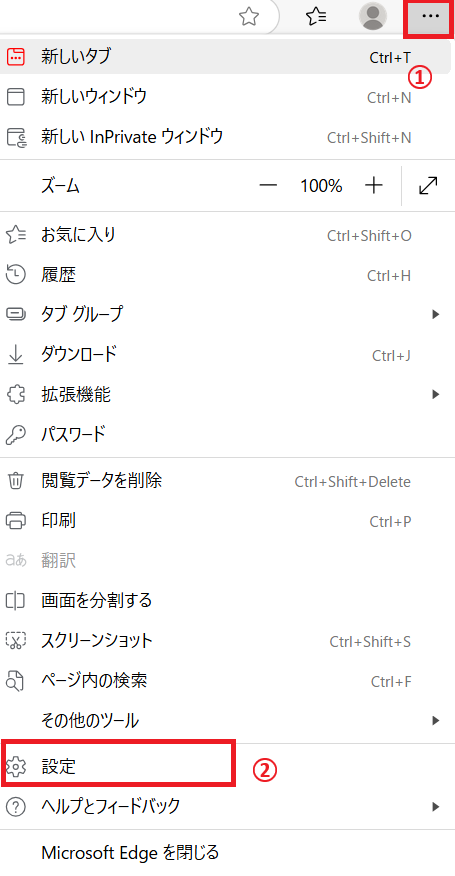Click the history clock icon for 履歴
Viewport: 455px width, 876px height.
(x=16, y=275)
